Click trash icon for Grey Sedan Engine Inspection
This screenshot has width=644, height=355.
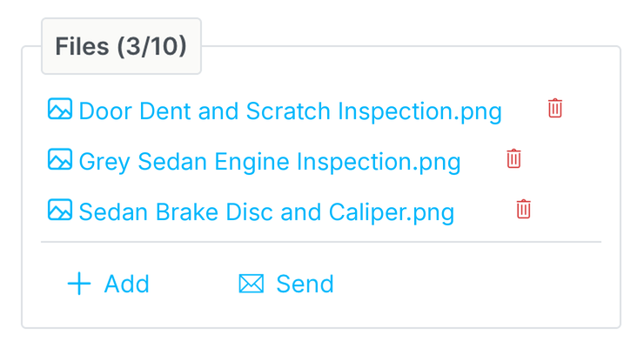click(x=513, y=159)
